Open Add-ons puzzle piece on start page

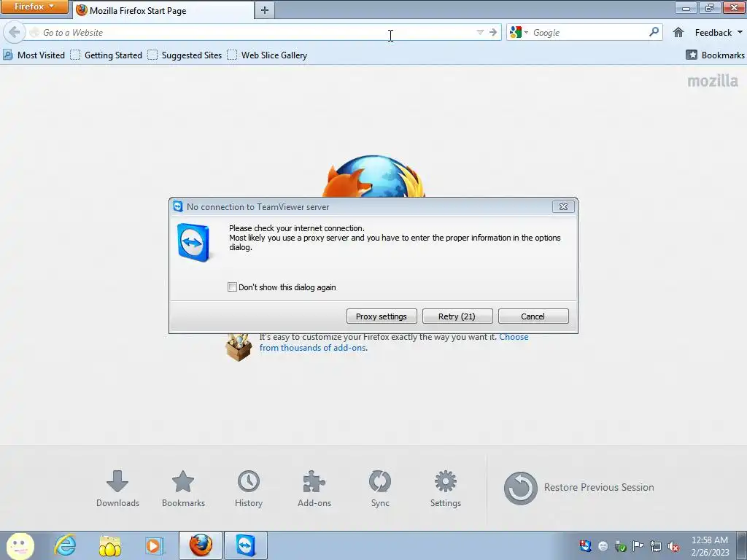[314, 489]
